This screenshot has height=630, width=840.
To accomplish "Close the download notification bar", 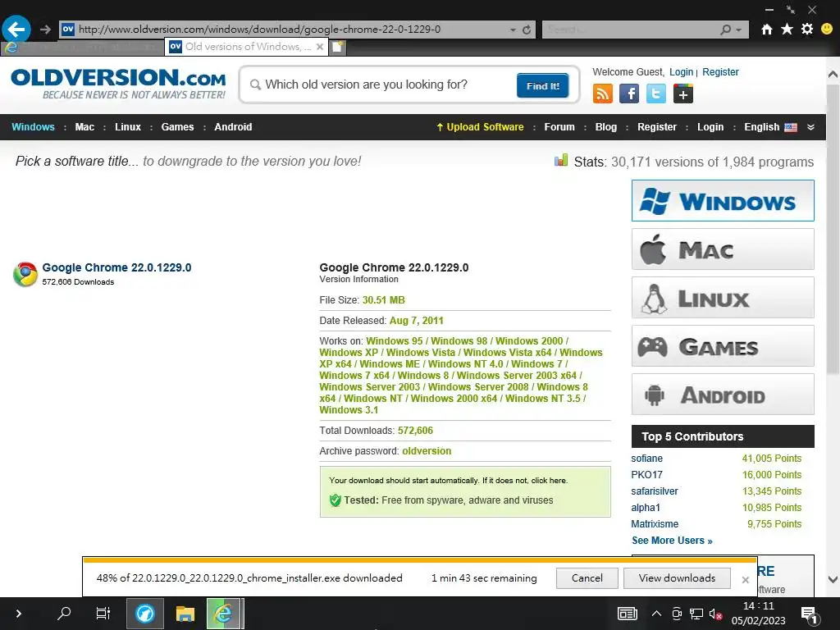I will coord(745,580).
